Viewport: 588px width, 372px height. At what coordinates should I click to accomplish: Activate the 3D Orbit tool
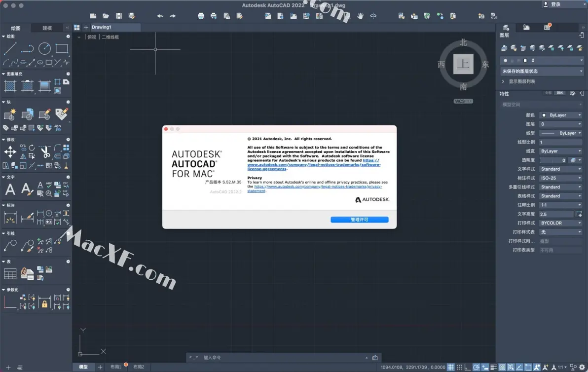[373, 16]
